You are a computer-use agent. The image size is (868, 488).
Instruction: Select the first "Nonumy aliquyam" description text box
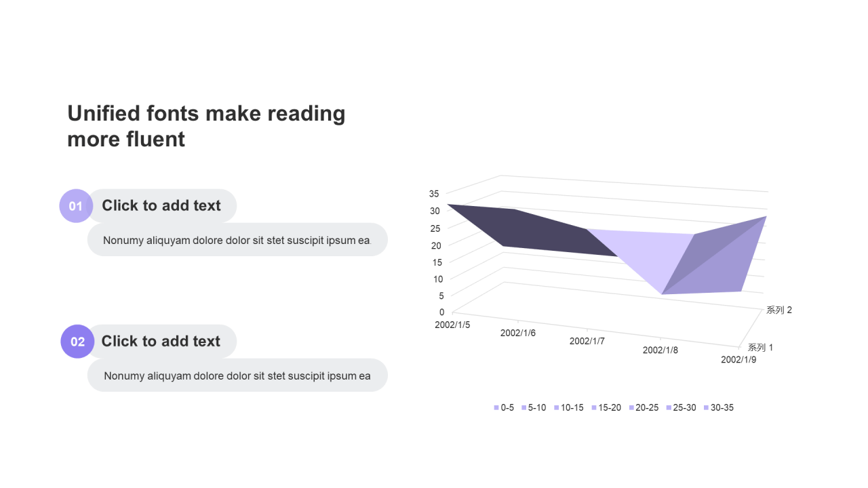237,240
